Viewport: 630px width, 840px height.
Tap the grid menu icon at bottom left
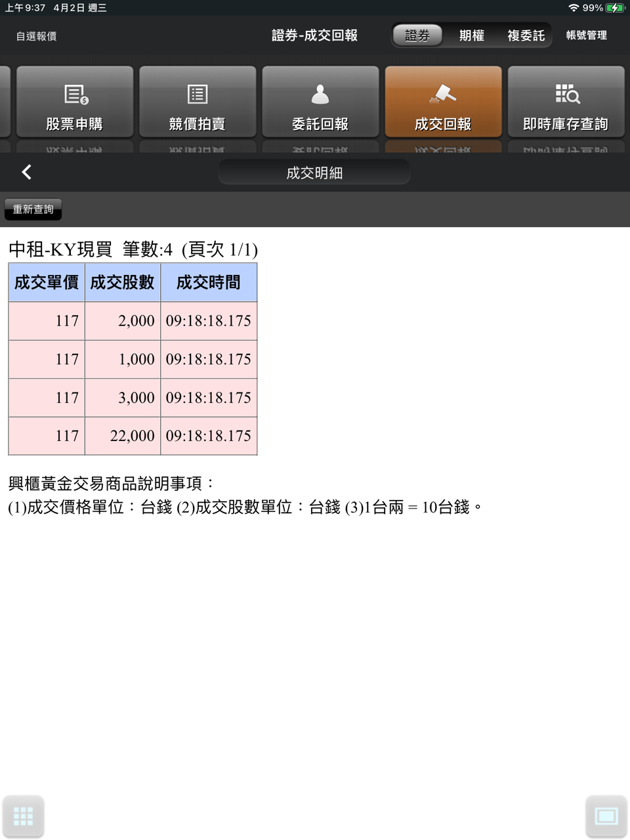[24, 816]
